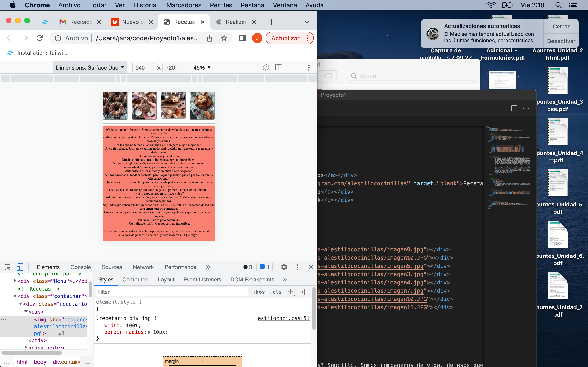Screen dimensions: 588x367
Task: Open DevTools settings gear
Action: (x=284, y=267)
